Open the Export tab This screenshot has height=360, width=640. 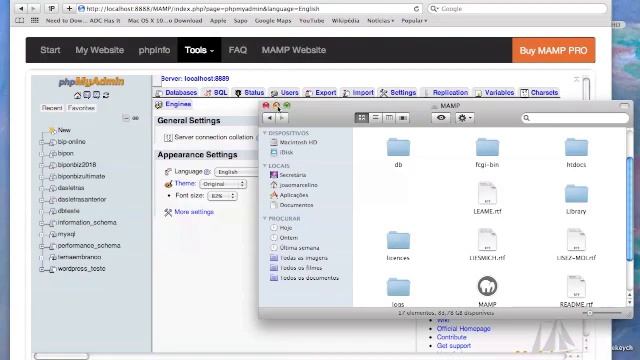(x=321, y=93)
